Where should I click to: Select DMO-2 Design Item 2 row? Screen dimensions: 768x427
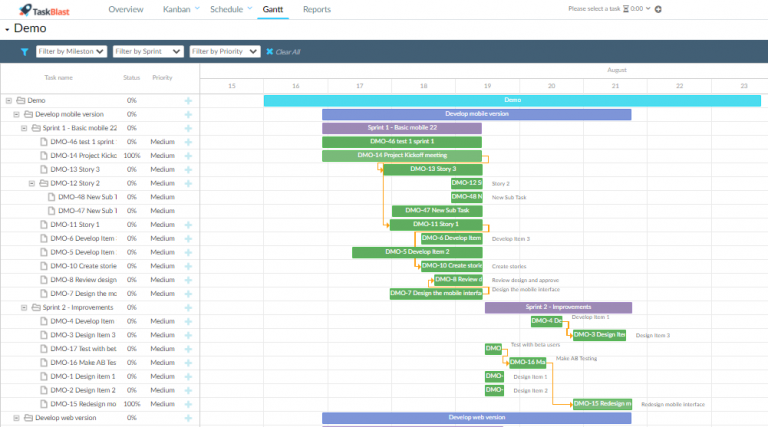100,390
